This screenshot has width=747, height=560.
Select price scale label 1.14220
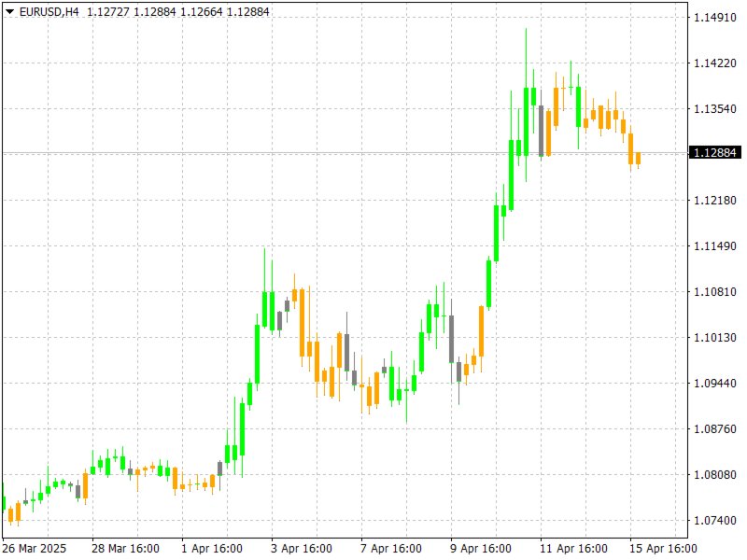click(x=715, y=63)
